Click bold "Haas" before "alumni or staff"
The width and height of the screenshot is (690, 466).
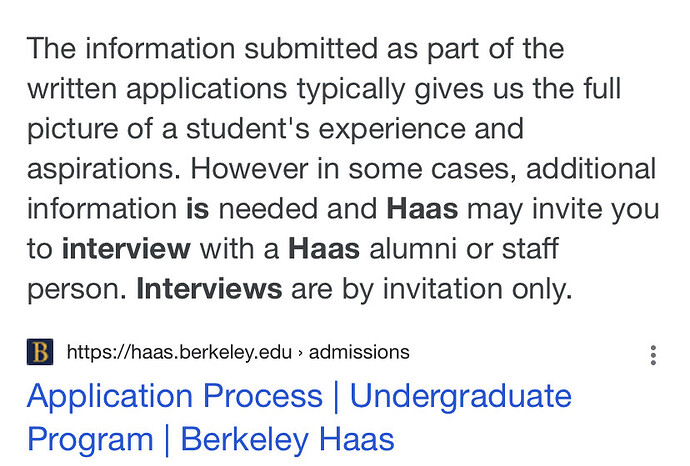[x=324, y=249]
